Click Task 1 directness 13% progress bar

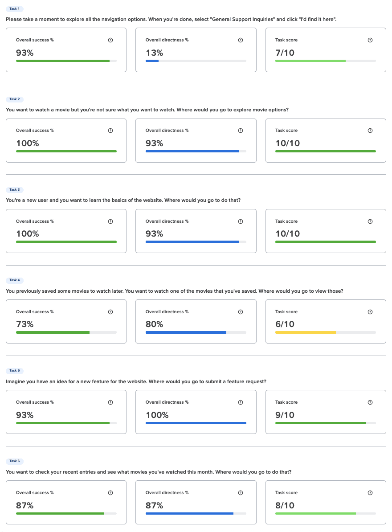click(196, 61)
